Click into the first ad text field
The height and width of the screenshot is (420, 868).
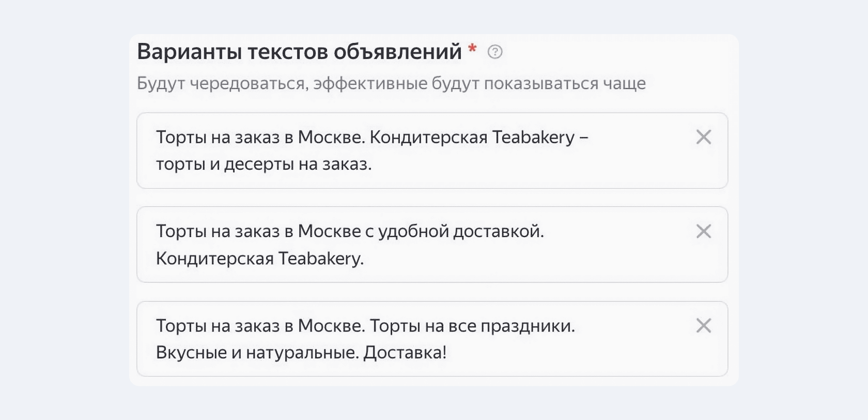(432, 151)
